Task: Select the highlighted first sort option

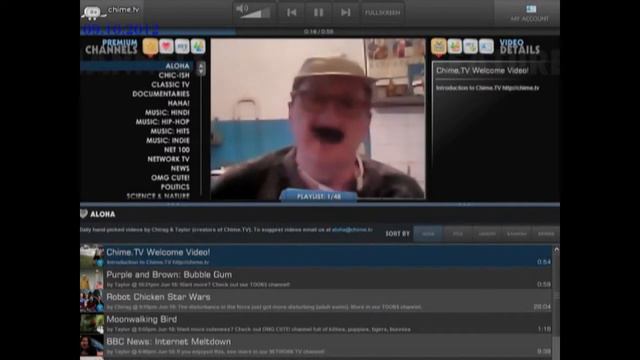Action: 428,234
